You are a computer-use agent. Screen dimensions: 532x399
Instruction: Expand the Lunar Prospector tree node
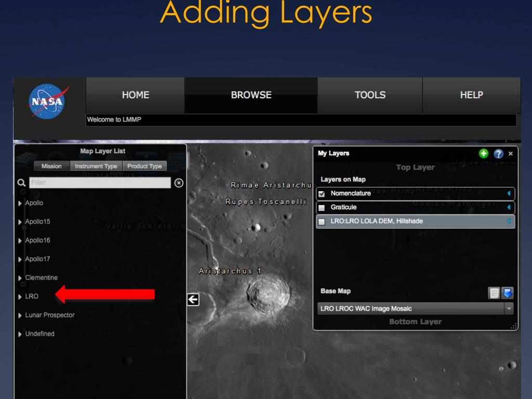point(20,315)
